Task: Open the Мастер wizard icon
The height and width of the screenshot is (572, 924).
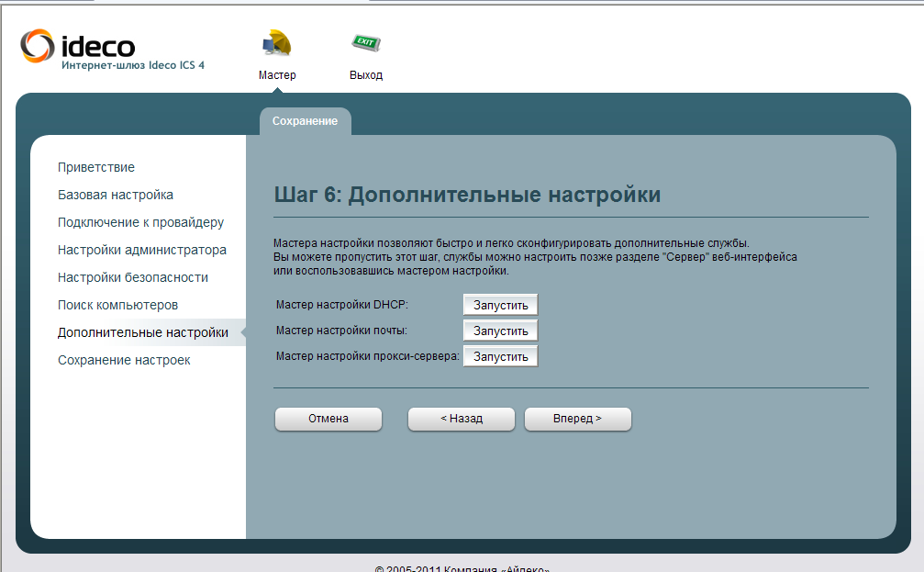Action: click(x=276, y=43)
